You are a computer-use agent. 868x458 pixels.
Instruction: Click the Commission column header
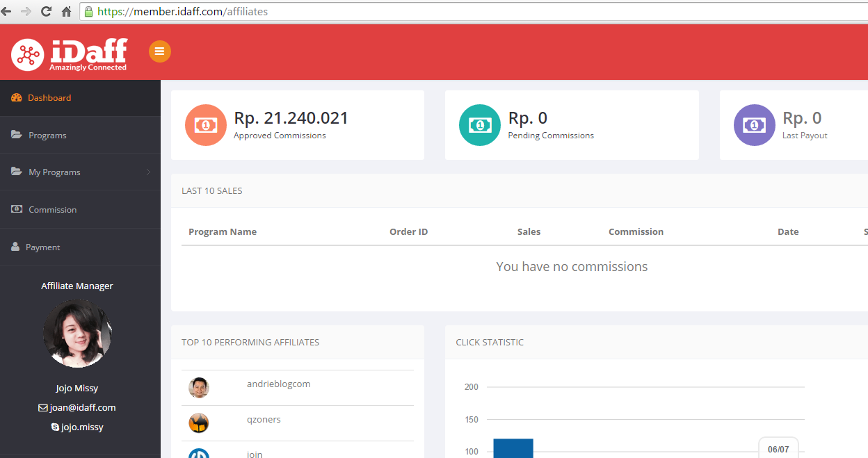636,231
